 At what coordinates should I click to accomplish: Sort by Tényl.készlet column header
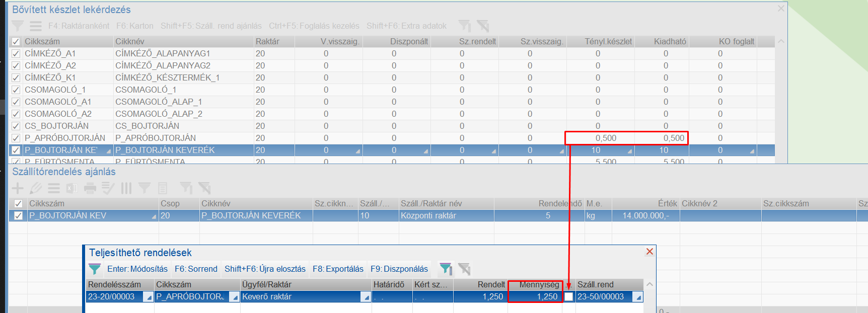tap(601, 41)
